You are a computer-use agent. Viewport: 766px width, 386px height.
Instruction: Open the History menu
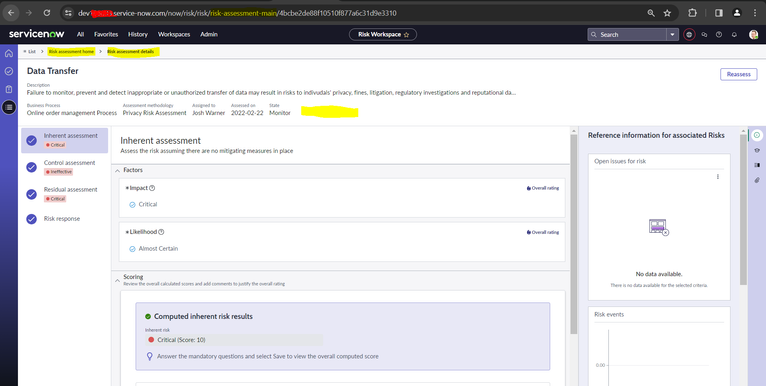coord(138,35)
